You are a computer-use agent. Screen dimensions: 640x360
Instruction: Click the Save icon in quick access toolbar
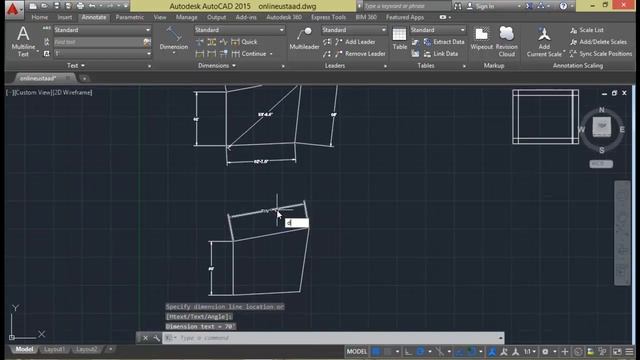[56, 6]
